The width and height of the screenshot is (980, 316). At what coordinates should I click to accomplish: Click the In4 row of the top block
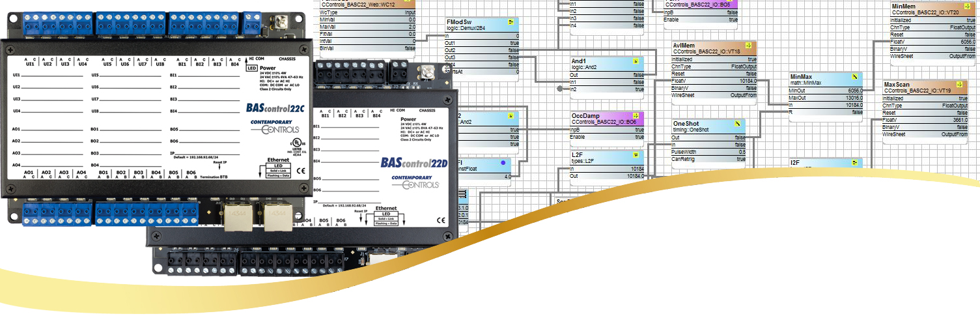(607, 25)
